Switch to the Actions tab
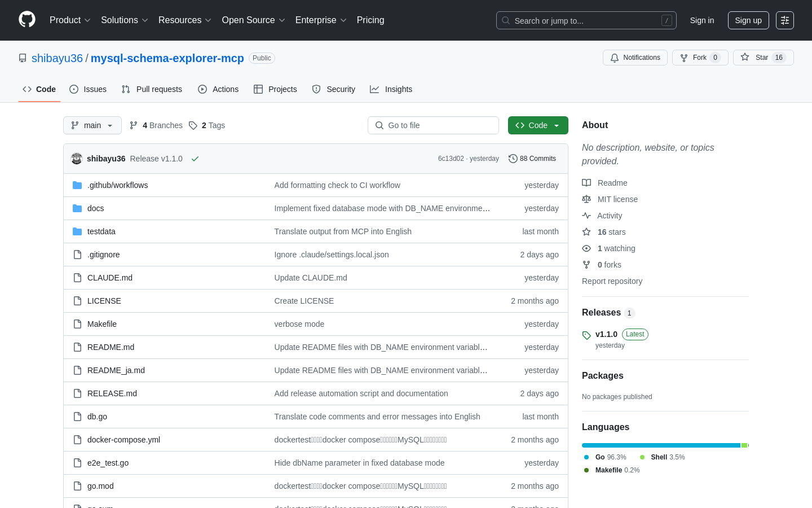The image size is (812, 508). point(218,89)
